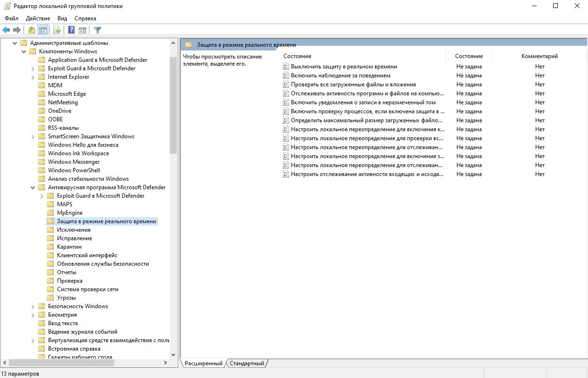Expand Exploit Guard в Microsoft Defender under Компоненты Windows
Image resolution: width=588 pixels, height=378 pixels.
tap(33, 68)
